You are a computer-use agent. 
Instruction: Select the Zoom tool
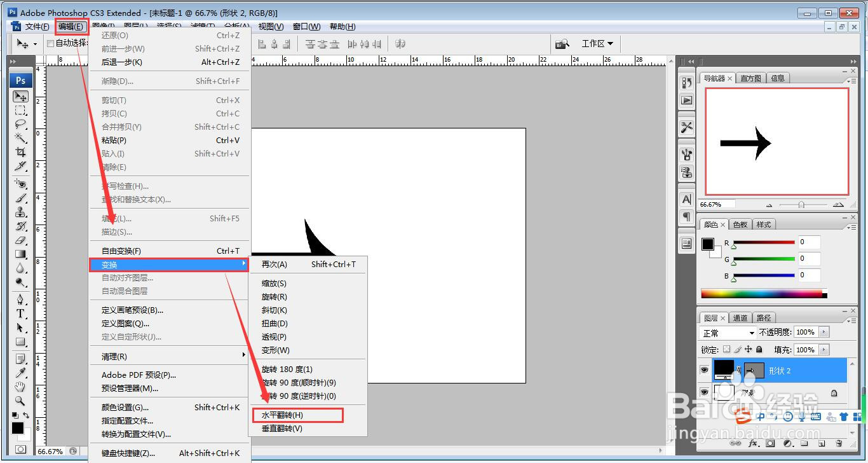tap(21, 401)
